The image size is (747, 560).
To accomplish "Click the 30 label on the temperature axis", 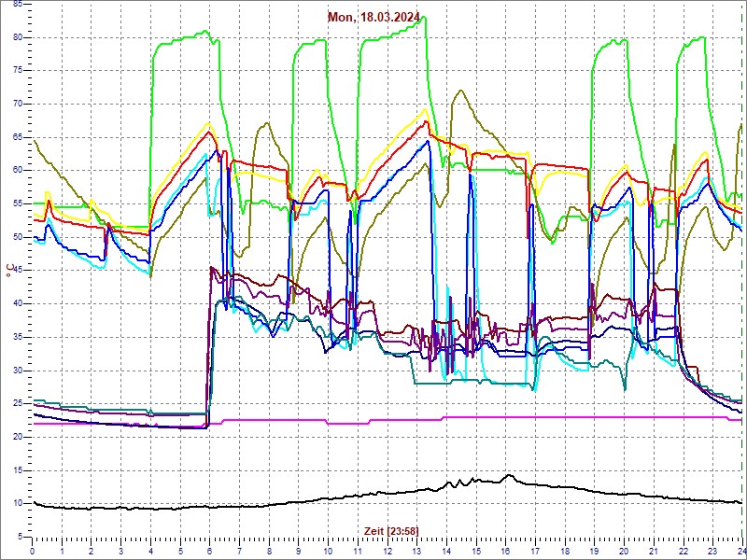I will (x=16, y=371).
